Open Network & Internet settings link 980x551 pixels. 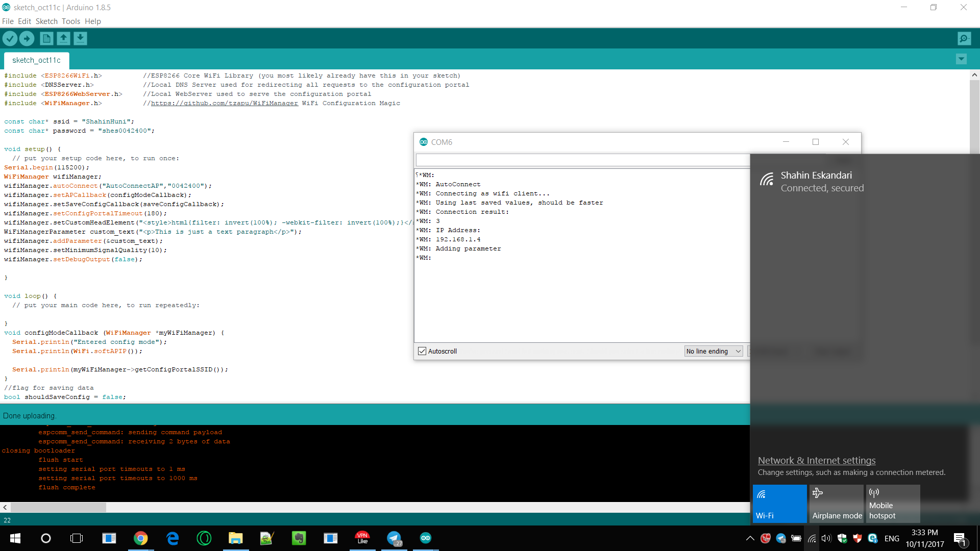pyautogui.click(x=816, y=460)
